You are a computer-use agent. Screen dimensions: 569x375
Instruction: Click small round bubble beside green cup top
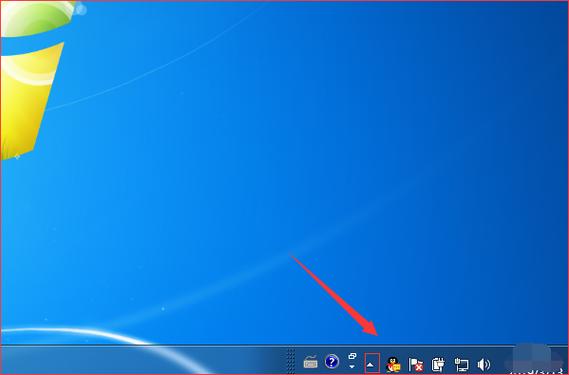point(81,10)
